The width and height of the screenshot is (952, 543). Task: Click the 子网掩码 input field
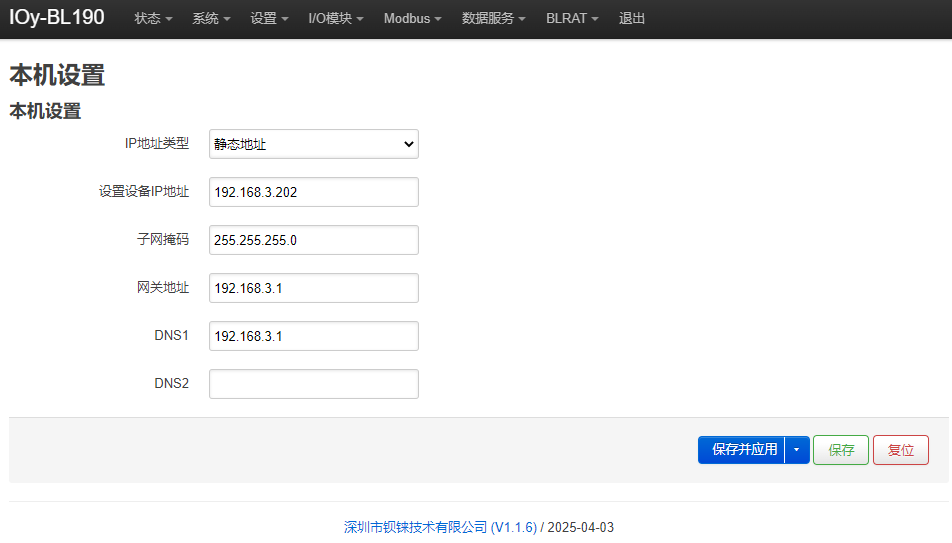tap(314, 240)
